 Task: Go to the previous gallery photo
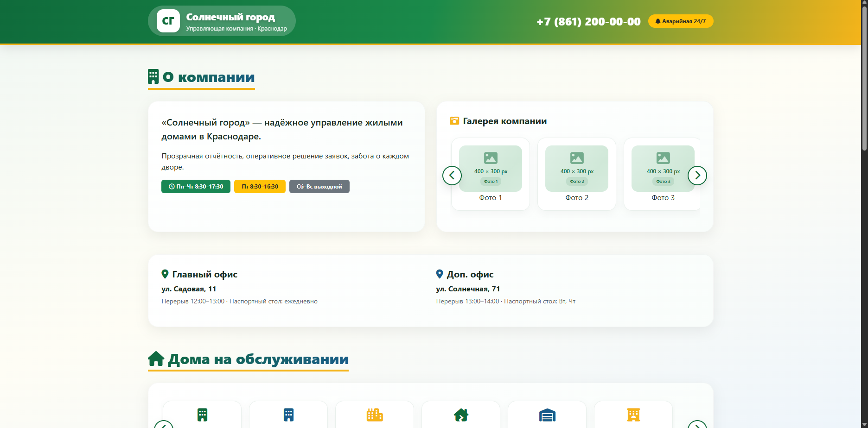tap(452, 176)
